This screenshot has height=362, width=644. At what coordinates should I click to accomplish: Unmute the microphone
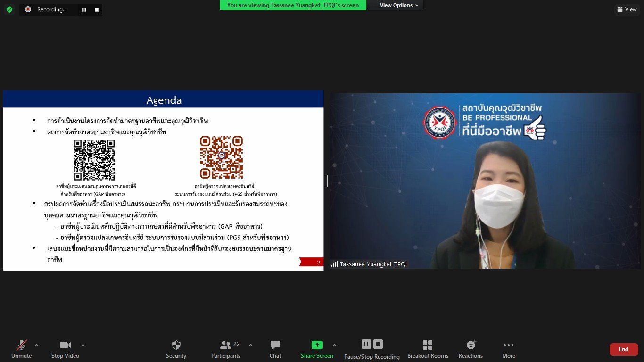[22, 349]
